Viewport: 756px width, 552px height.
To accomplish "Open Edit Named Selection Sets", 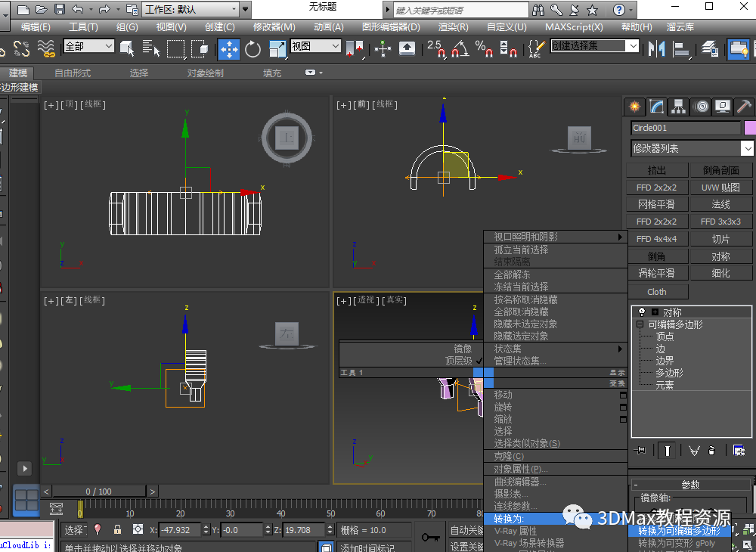I will click(x=537, y=48).
